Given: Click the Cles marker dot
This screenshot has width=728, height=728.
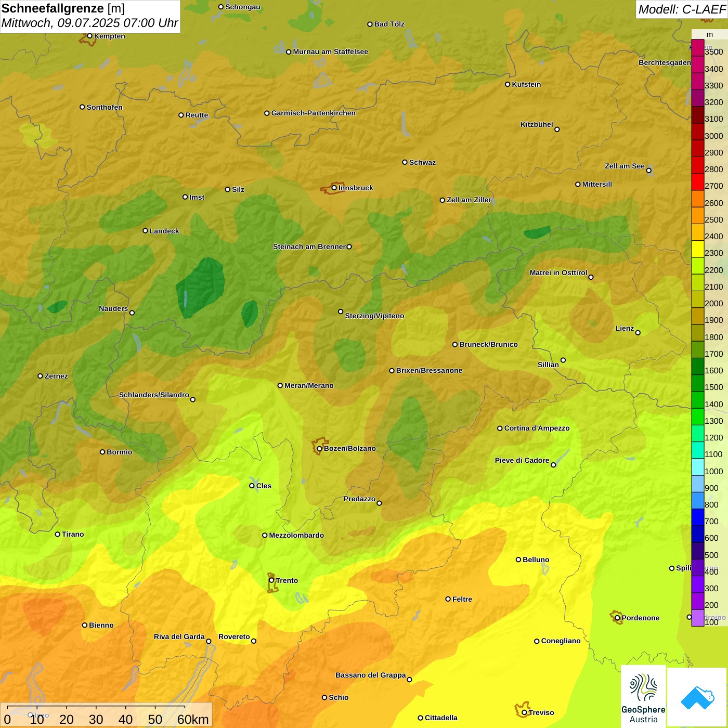Looking at the screenshot, I should coord(252,486).
